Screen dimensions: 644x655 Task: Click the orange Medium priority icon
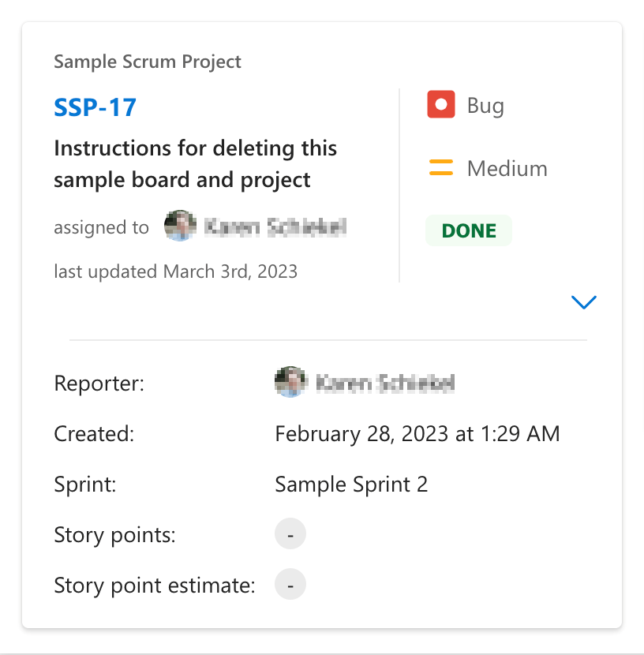click(441, 167)
